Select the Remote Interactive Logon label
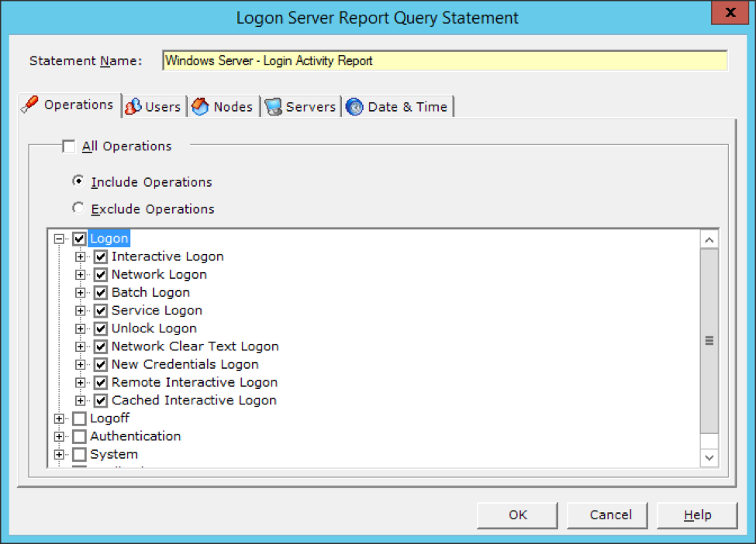This screenshot has height=544, width=756. tap(195, 383)
